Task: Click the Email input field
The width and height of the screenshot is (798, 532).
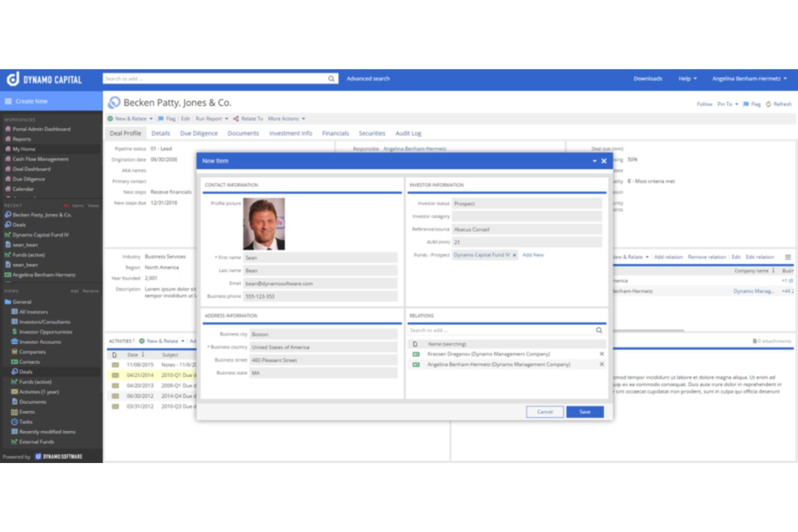Action: 320,284
